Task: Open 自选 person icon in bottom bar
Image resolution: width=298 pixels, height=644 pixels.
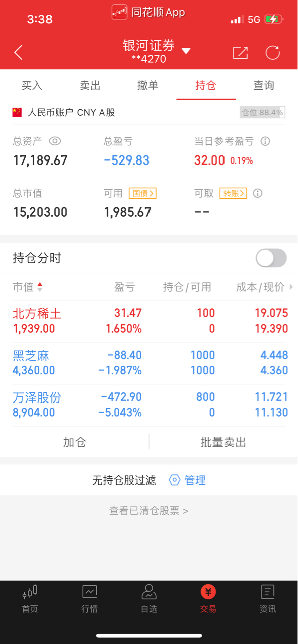Action: coord(149,591)
